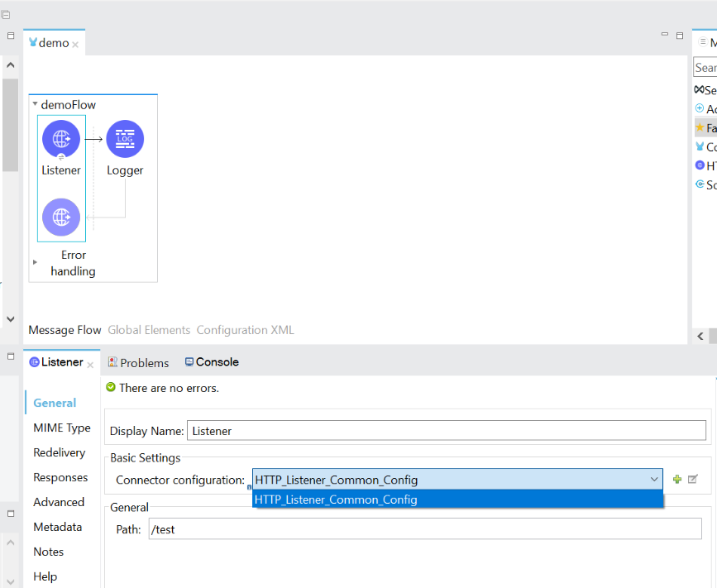The height and width of the screenshot is (588, 717).
Task: Go to the Advanced listener settings
Action: 59,502
